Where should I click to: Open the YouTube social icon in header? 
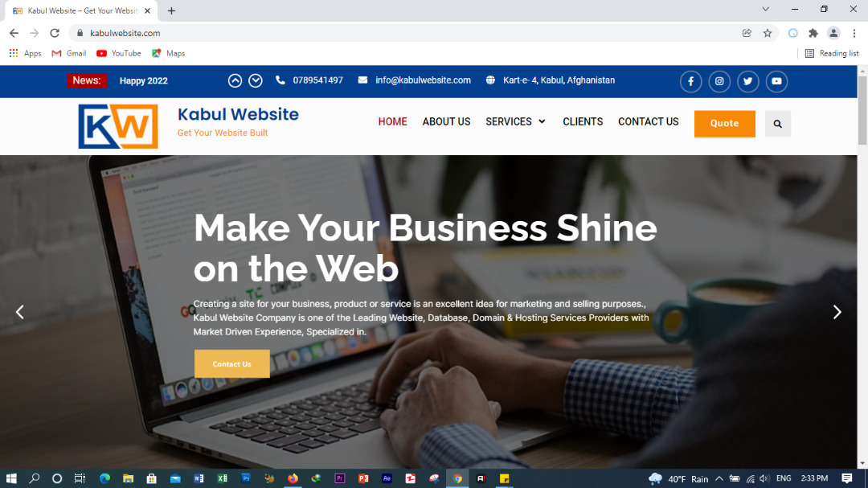pyautogui.click(x=776, y=81)
